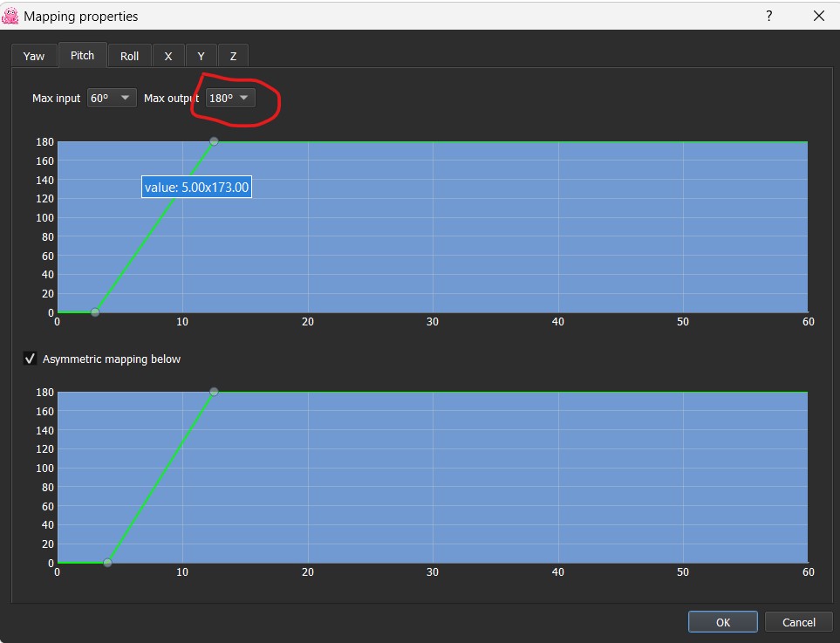This screenshot has width=840, height=643.
Task: Switch to the X axis tab
Action: [168, 56]
